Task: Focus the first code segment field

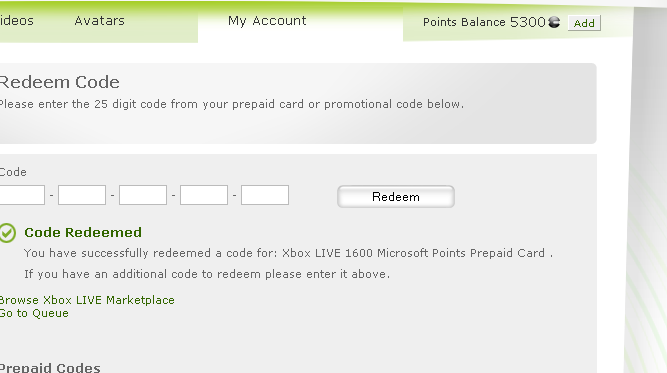Action: (x=22, y=195)
